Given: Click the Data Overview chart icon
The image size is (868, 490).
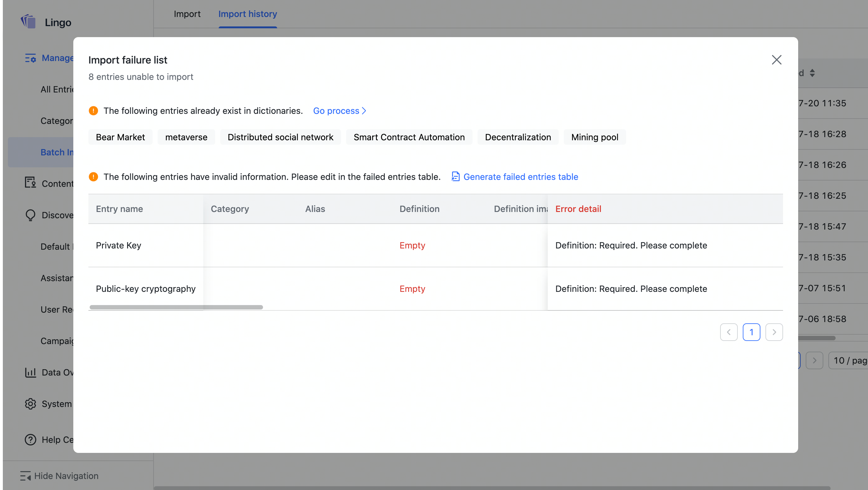Looking at the screenshot, I should click(30, 372).
